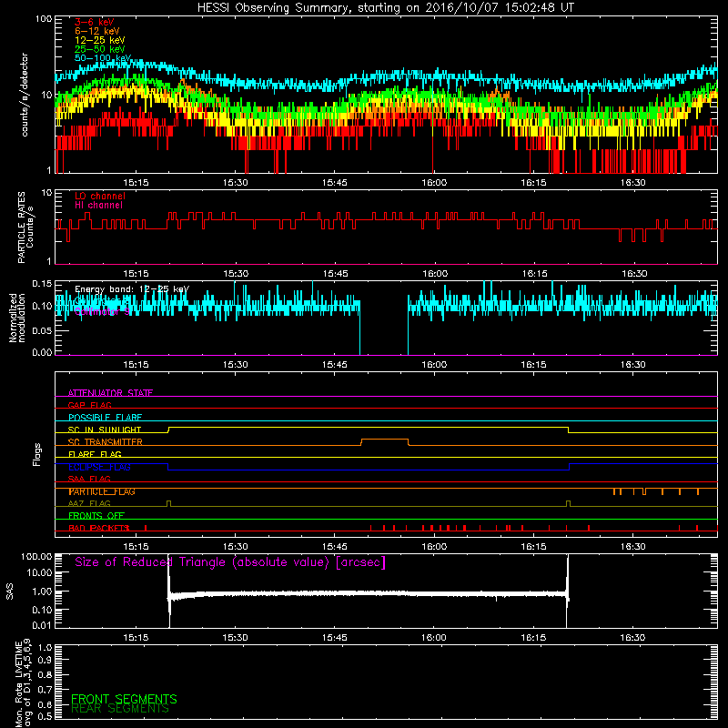
Task: Click the HESSI Observing Summary plot title
Action: point(386,8)
